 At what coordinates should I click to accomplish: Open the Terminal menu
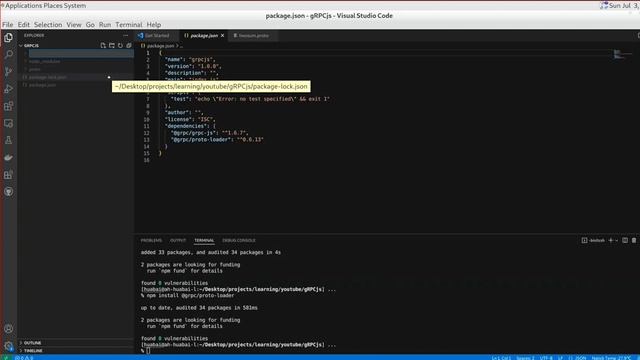129,24
